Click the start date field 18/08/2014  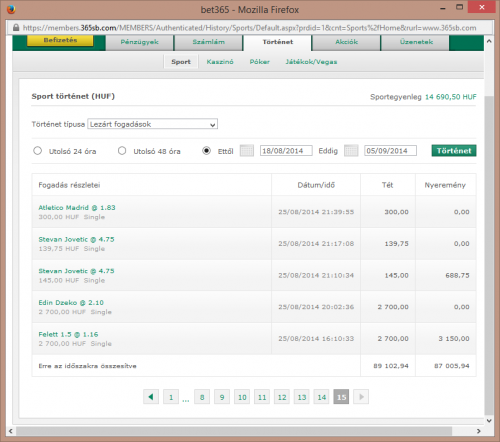click(286, 151)
